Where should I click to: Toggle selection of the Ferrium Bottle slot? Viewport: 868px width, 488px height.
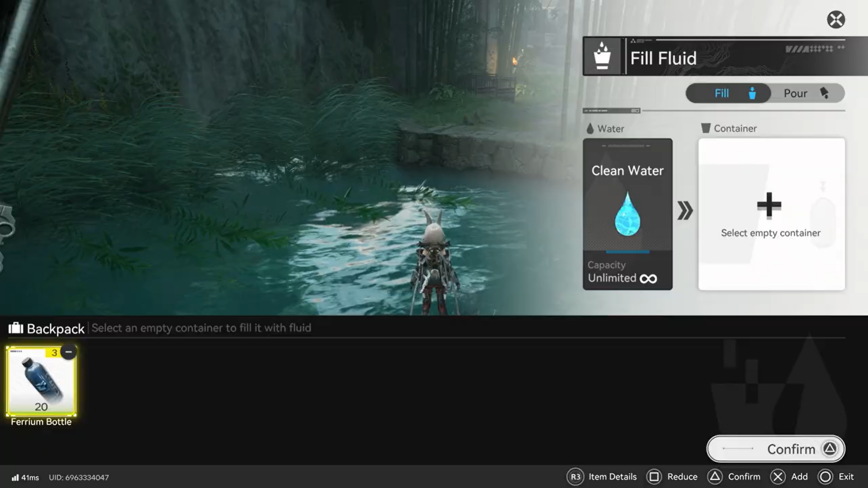click(x=41, y=382)
